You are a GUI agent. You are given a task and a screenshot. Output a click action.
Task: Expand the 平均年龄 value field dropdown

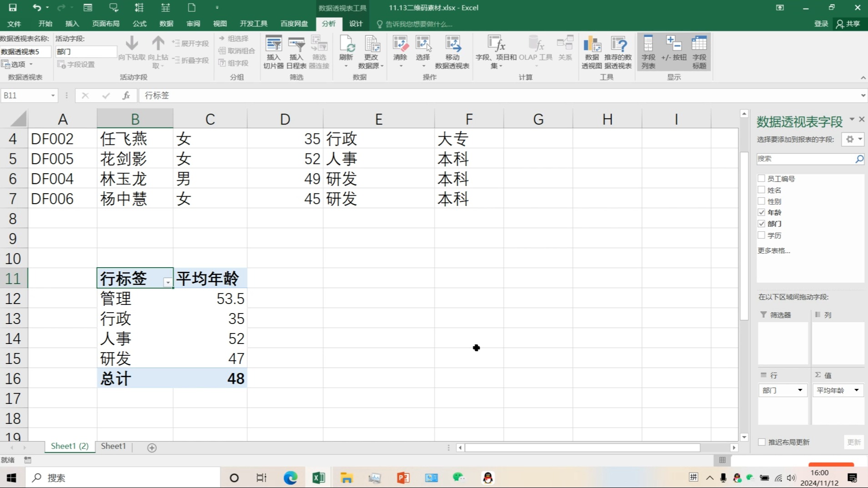[x=856, y=390]
